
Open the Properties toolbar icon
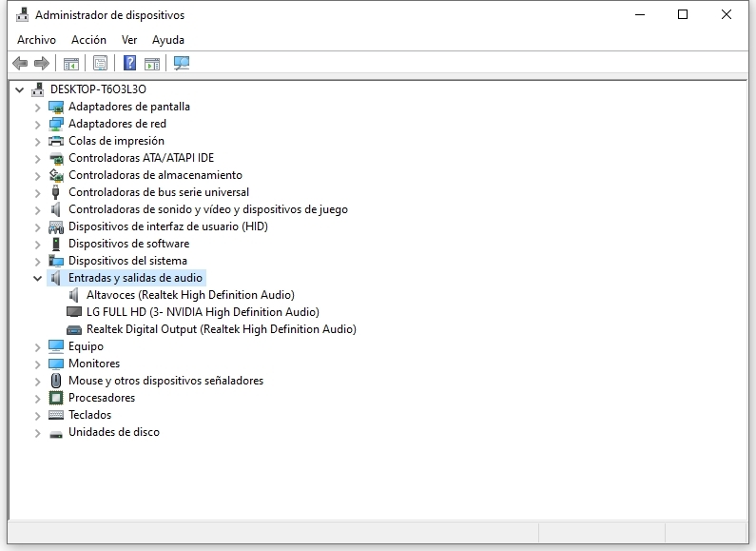(100, 63)
